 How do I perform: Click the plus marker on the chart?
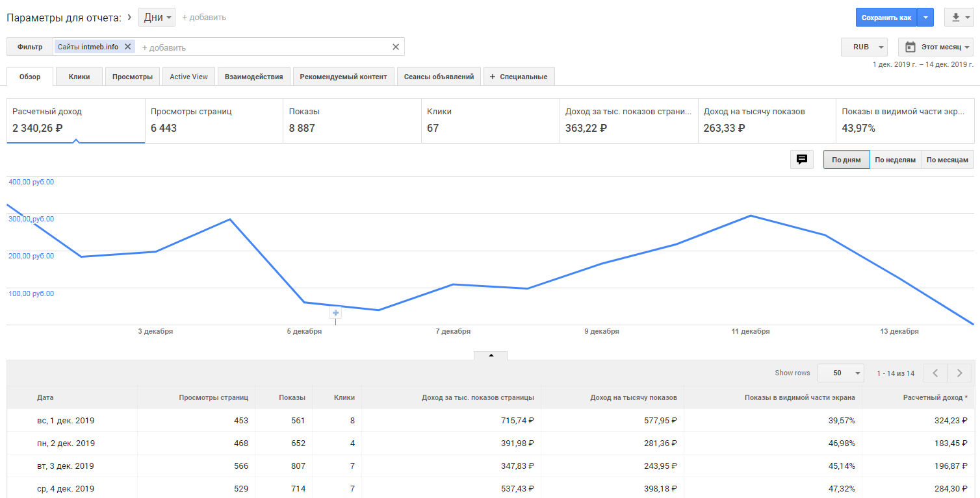click(x=335, y=313)
